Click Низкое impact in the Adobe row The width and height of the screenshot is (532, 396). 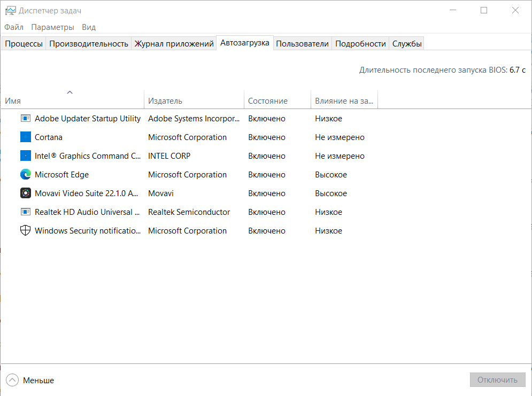click(328, 118)
